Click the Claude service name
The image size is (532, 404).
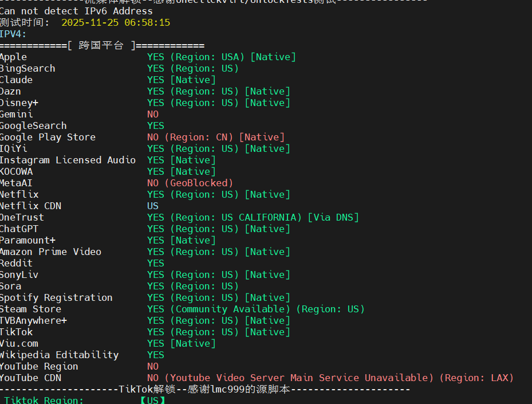pyautogui.click(x=16, y=80)
